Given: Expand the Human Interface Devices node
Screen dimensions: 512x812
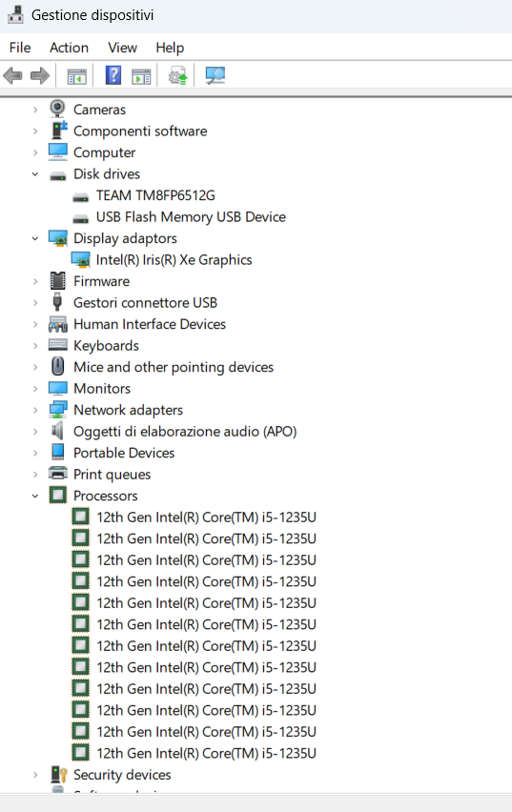Looking at the screenshot, I should click(x=35, y=324).
